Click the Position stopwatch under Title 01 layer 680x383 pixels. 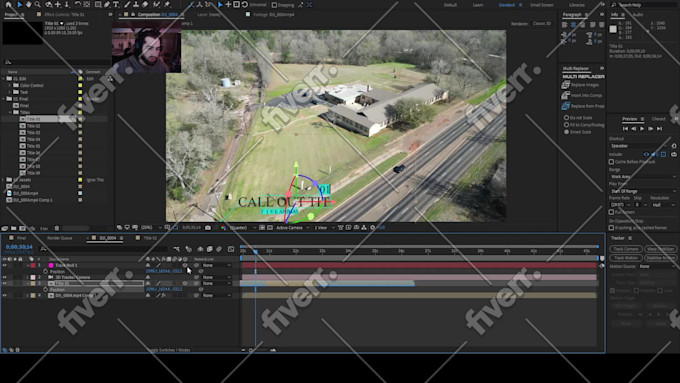[46, 289]
